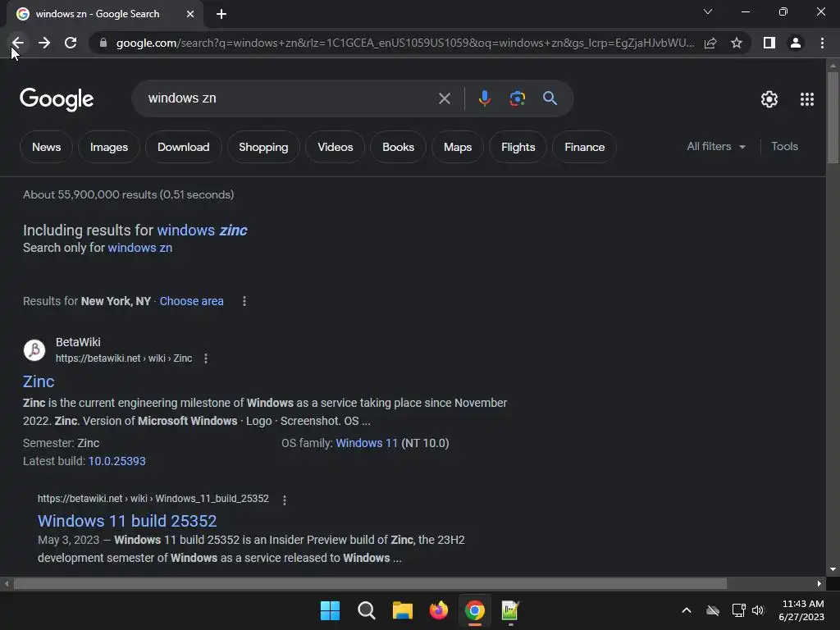This screenshot has width=840, height=630.
Task: Switch to the Finance results tab
Action: pyautogui.click(x=584, y=147)
